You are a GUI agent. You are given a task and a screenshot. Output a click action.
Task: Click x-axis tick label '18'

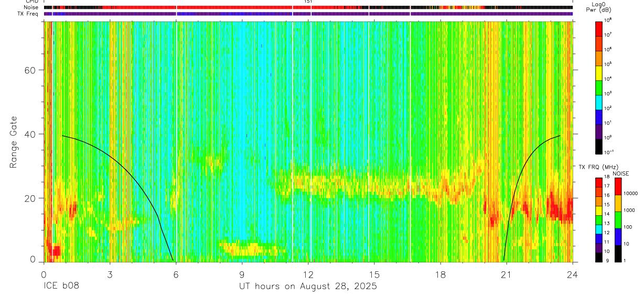tap(441, 274)
